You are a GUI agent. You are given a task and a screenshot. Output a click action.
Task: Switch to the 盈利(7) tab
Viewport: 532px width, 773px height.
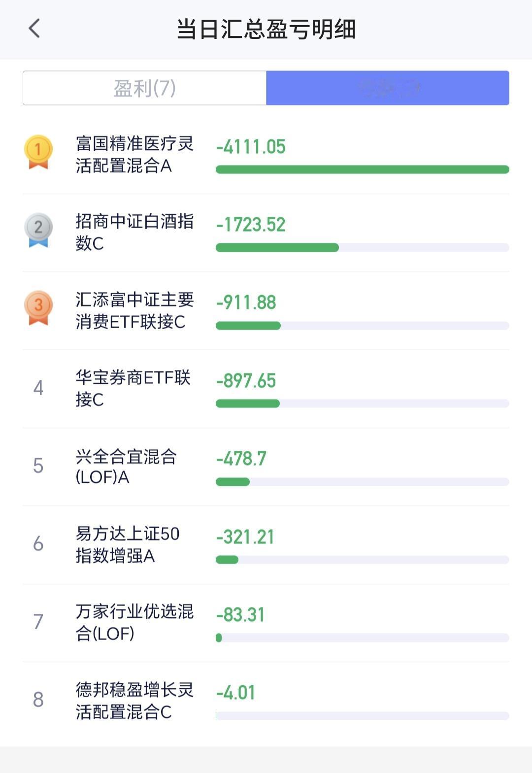point(144,88)
